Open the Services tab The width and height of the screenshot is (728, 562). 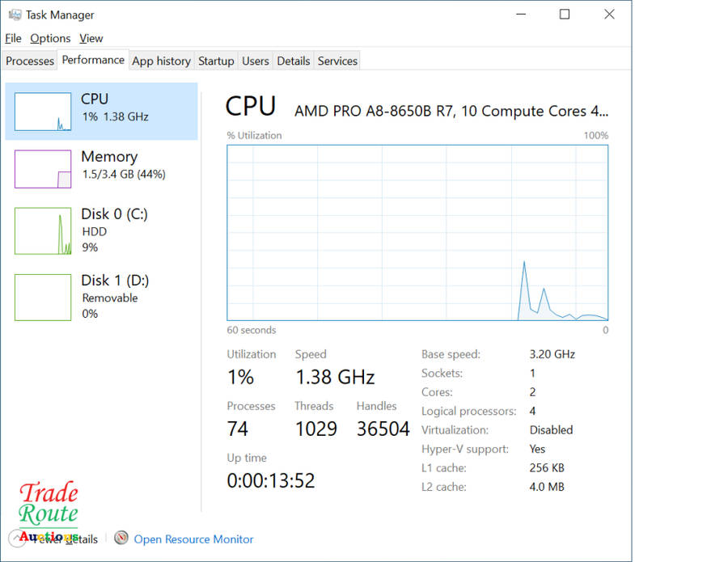[x=337, y=61]
